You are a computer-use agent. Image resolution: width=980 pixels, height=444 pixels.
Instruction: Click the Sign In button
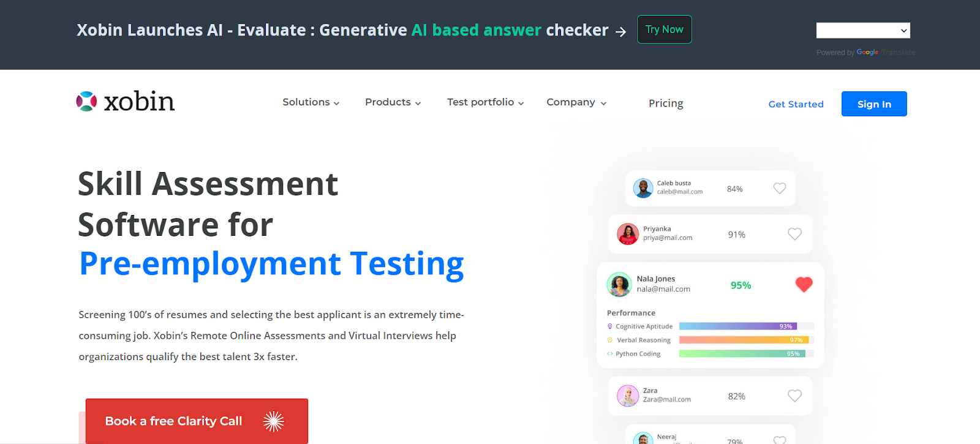tap(874, 104)
